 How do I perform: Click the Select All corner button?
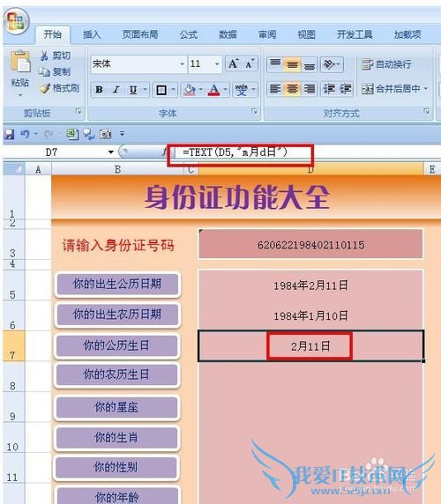coord(14,169)
